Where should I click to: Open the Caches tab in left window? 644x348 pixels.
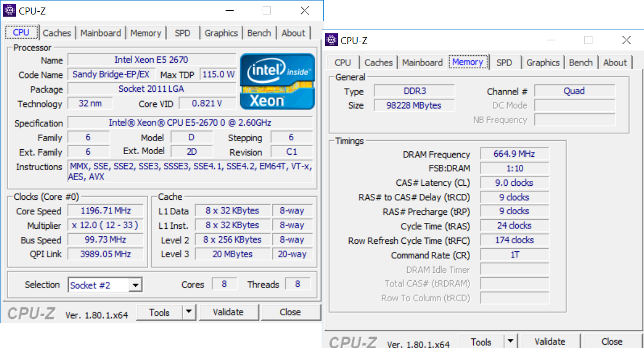(x=57, y=33)
